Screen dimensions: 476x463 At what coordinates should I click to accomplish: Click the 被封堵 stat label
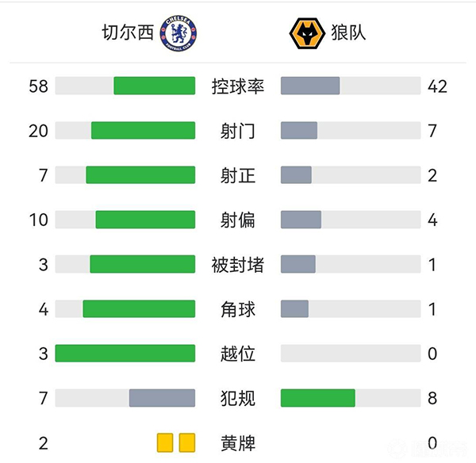click(237, 265)
